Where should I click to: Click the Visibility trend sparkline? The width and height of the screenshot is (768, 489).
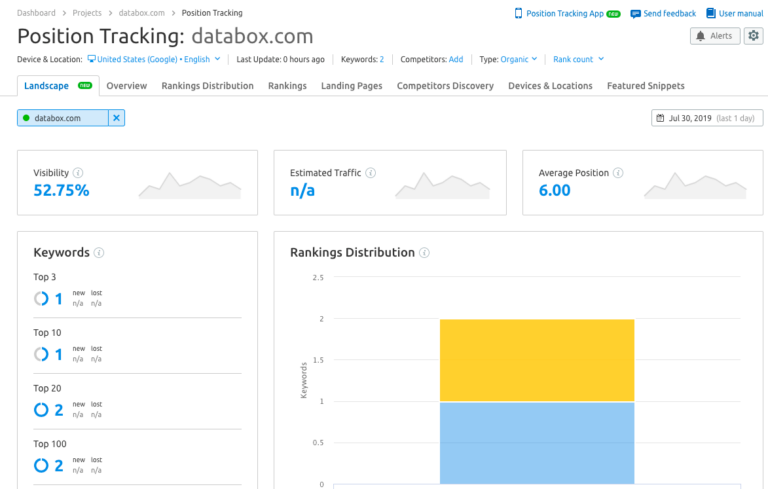(x=190, y=186)
